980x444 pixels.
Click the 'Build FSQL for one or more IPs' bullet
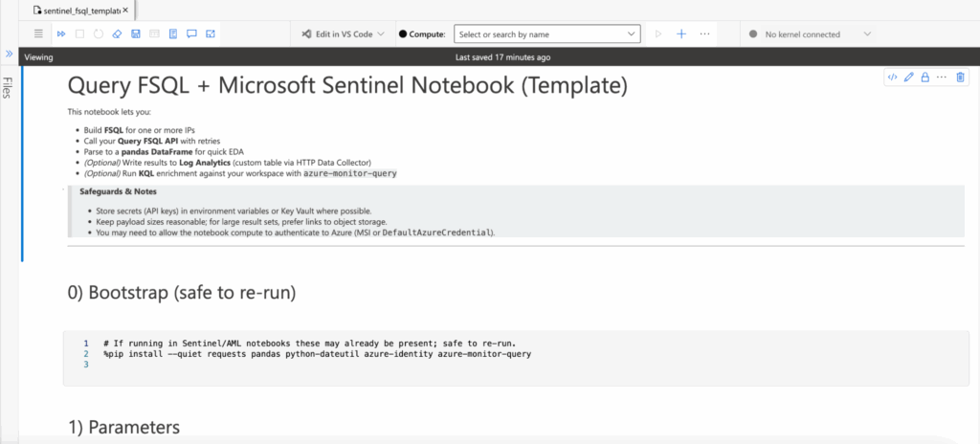pyautogui.click(x=140, y=130)
